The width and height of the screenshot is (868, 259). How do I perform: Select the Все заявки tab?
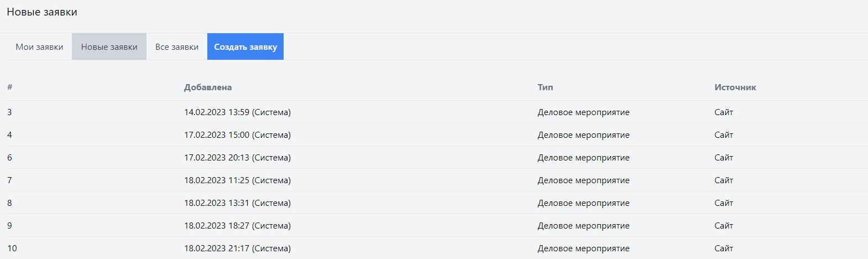[176, 47]
